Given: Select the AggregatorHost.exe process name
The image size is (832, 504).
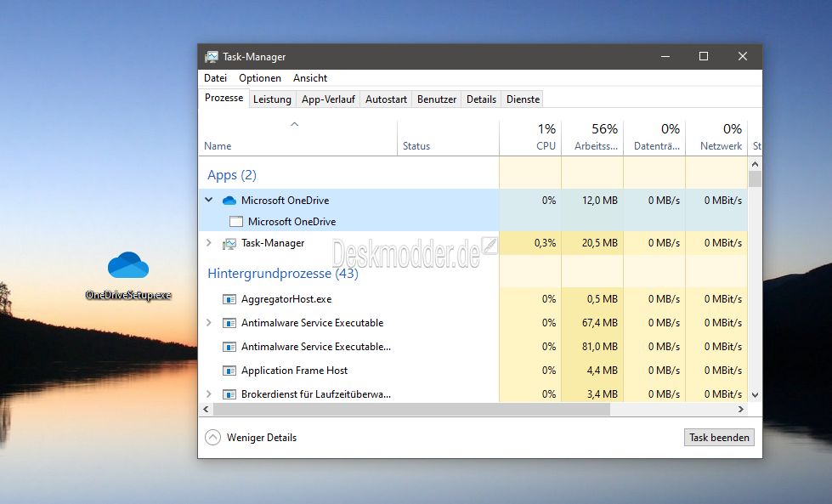Looking at the screenshot, I should click(x=286, y=299).
